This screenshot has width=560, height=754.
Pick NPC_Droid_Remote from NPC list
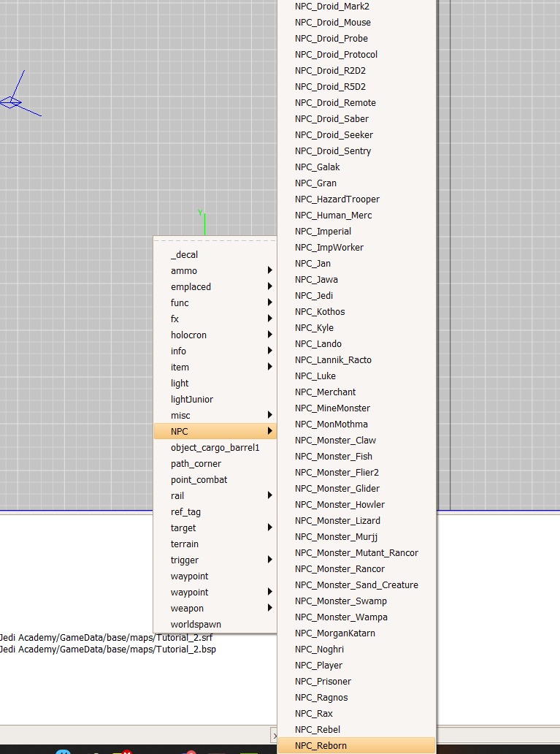tap(357, 103)
